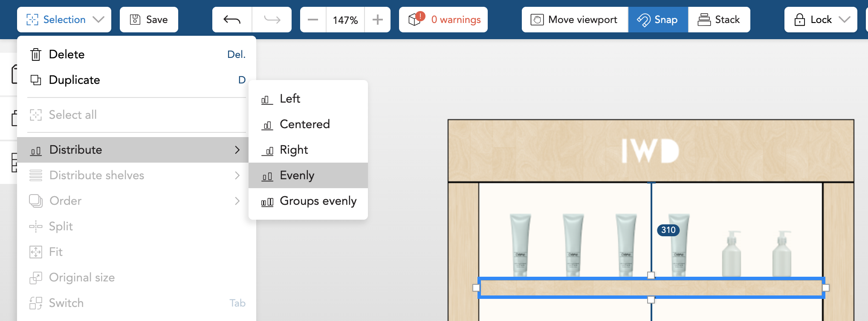The width and height of the screenshot is (868, 321).
Task: Toggle the Move viewport mode
Action: coord(574,20)
